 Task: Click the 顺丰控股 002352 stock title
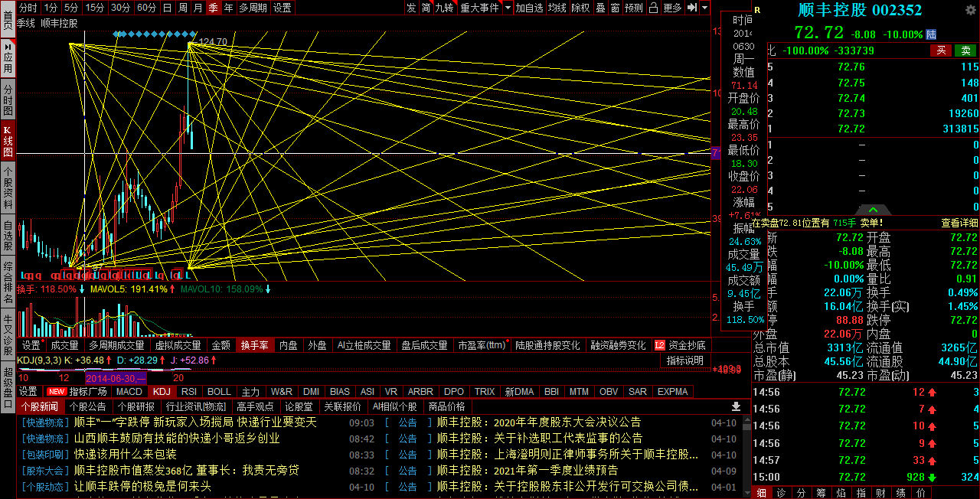click(x=860, y=10)
